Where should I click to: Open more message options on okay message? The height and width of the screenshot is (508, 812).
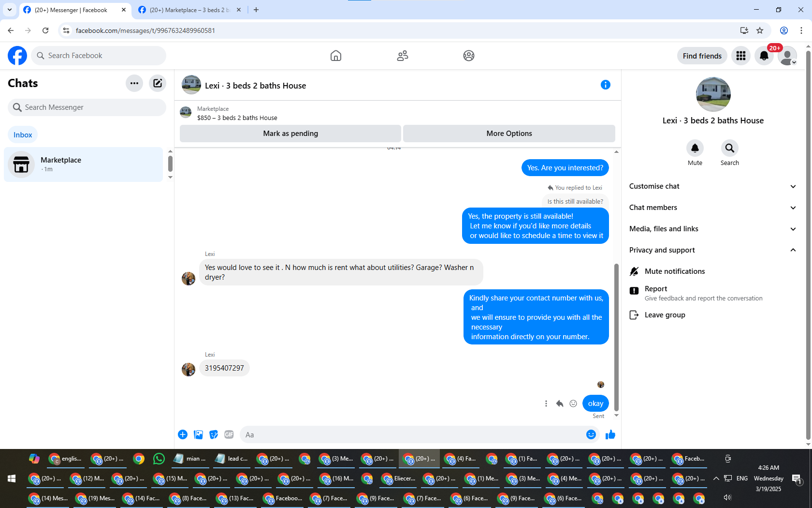tap(546, 403)
